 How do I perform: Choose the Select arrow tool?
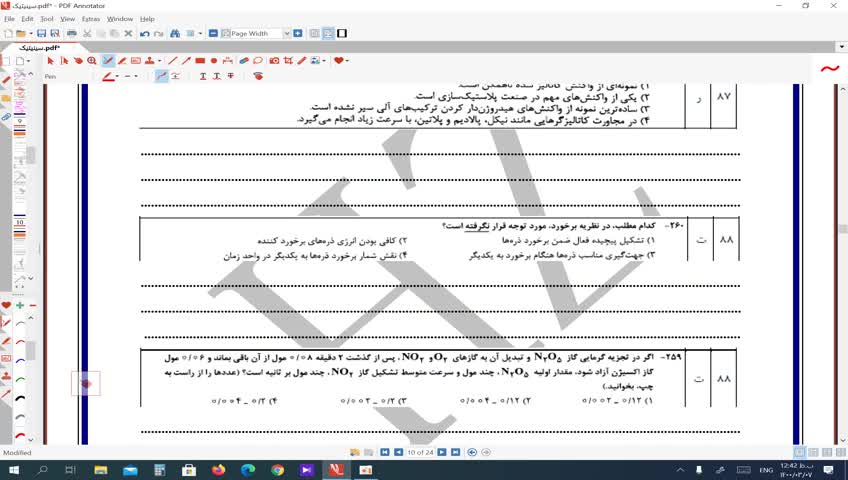coord(51,61)
